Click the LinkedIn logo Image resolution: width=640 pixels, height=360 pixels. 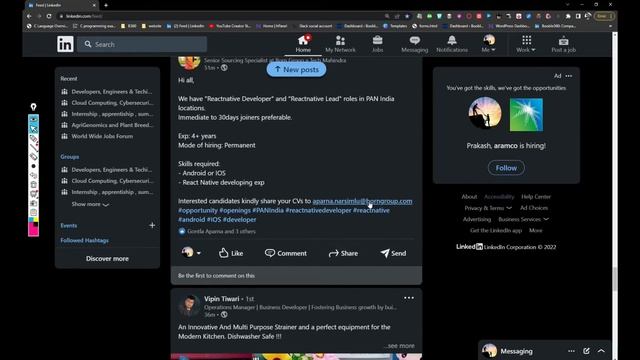[65, 44]
